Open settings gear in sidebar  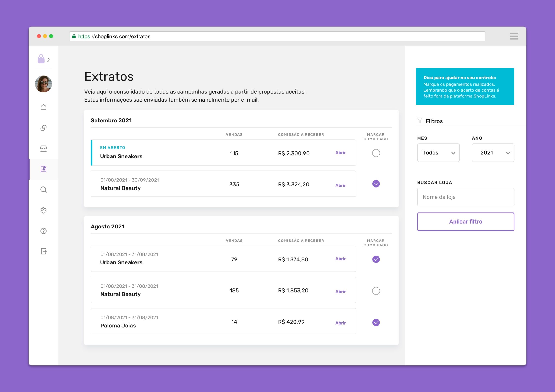tap(44, 210)
